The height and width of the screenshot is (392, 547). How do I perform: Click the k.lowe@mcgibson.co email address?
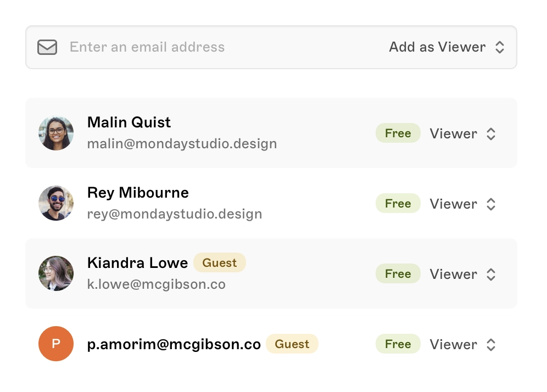click(156, 284)
